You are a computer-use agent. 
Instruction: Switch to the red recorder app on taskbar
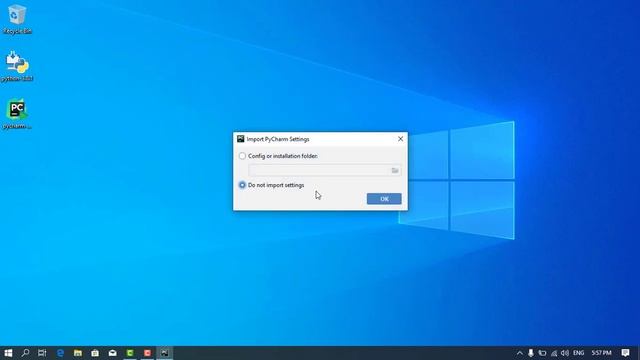coord(147,353)
